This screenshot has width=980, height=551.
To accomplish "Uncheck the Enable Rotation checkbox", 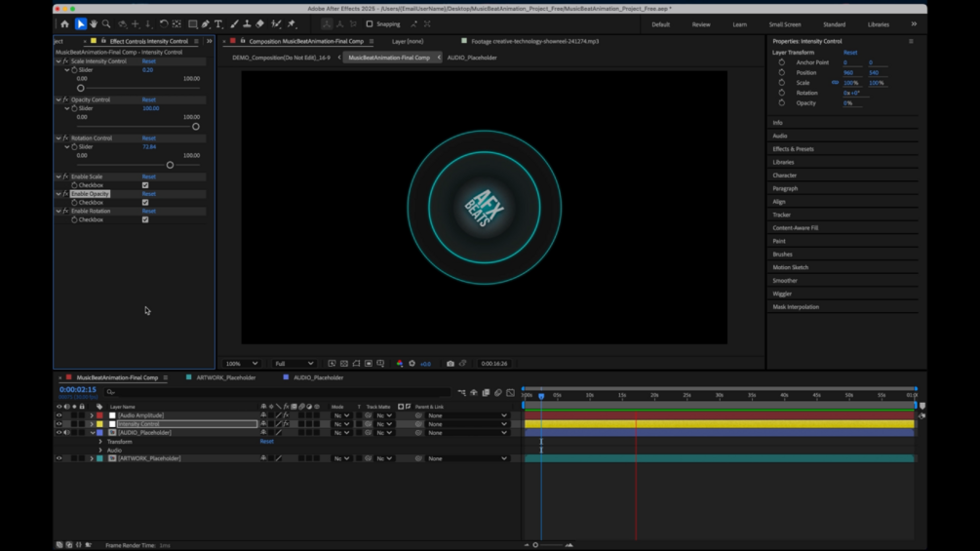I will pos(145,219).
